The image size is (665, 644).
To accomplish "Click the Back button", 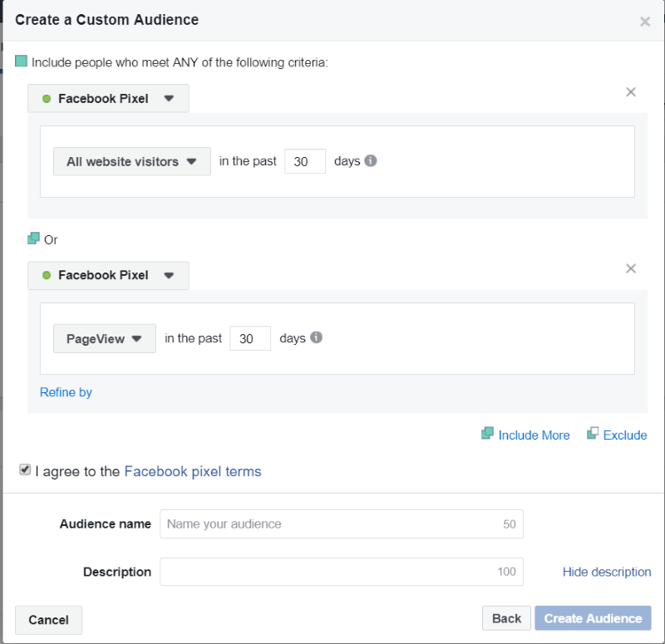I will pyautogui.click(x=506, y=618).
